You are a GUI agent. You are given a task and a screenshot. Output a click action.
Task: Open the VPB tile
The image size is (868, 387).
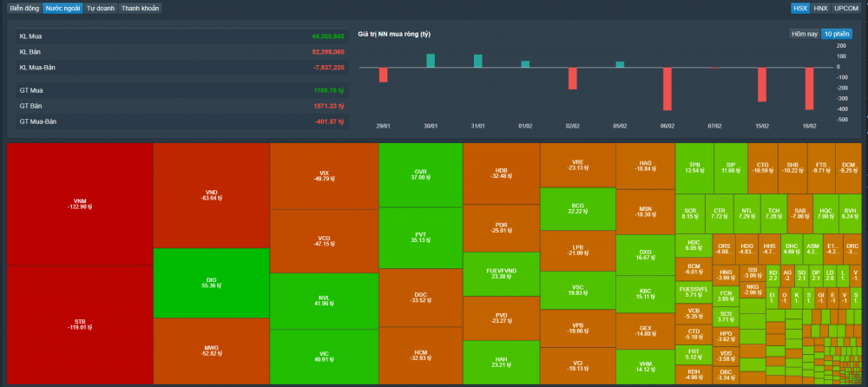578,328
